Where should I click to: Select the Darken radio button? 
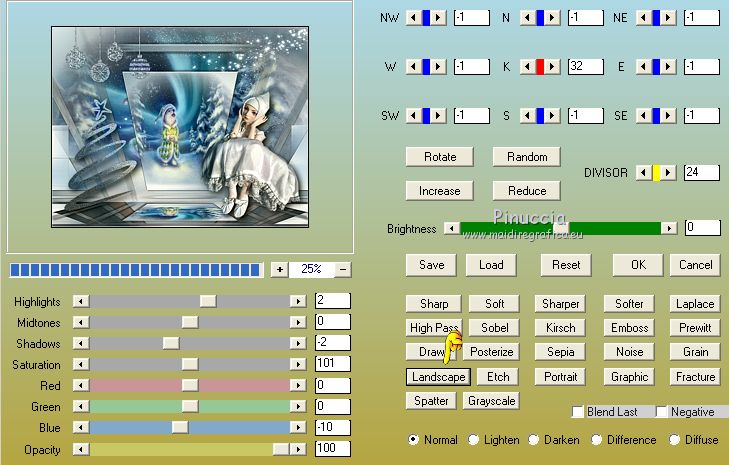(x=533, y=439)
